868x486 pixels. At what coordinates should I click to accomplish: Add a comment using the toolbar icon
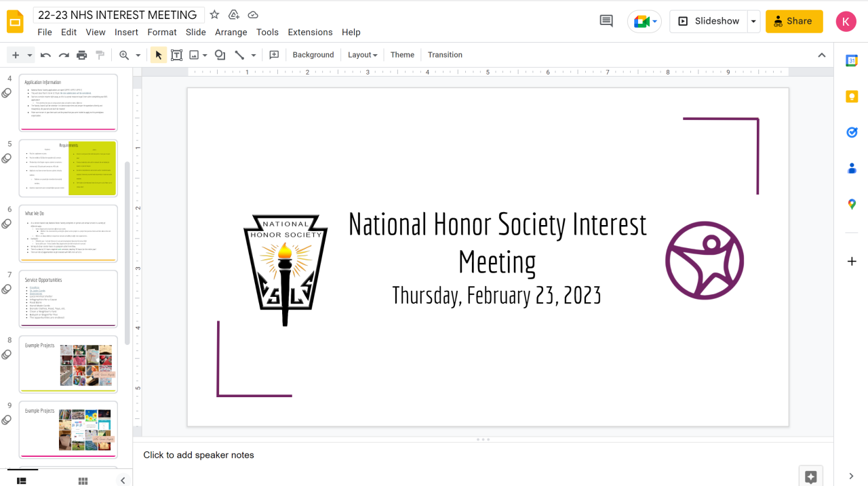tap(274, 55)
